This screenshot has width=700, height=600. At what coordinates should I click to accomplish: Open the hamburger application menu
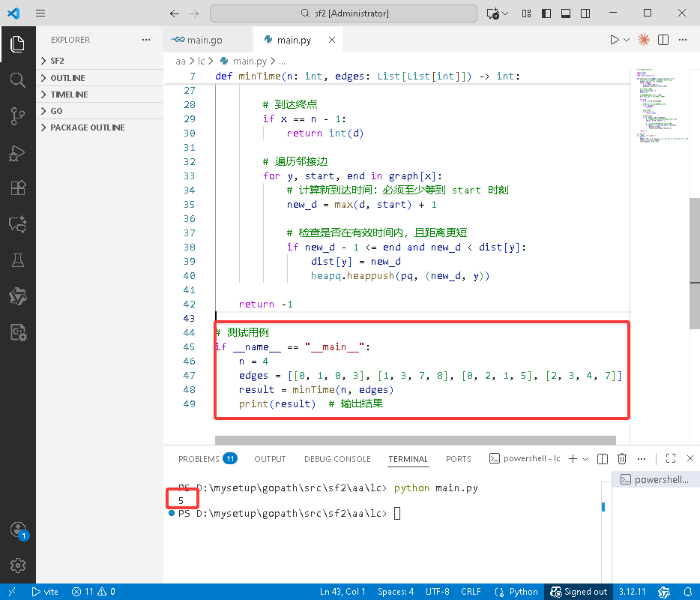click(40, 13)
